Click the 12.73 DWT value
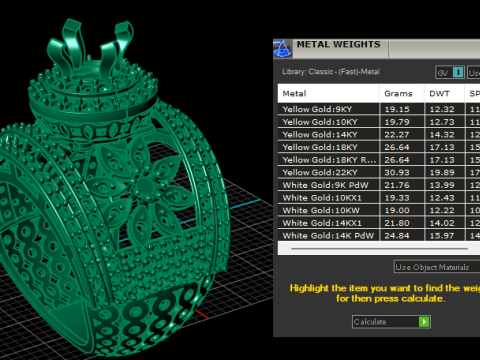The height and width of the screenshot is (360, 480). 442,122
